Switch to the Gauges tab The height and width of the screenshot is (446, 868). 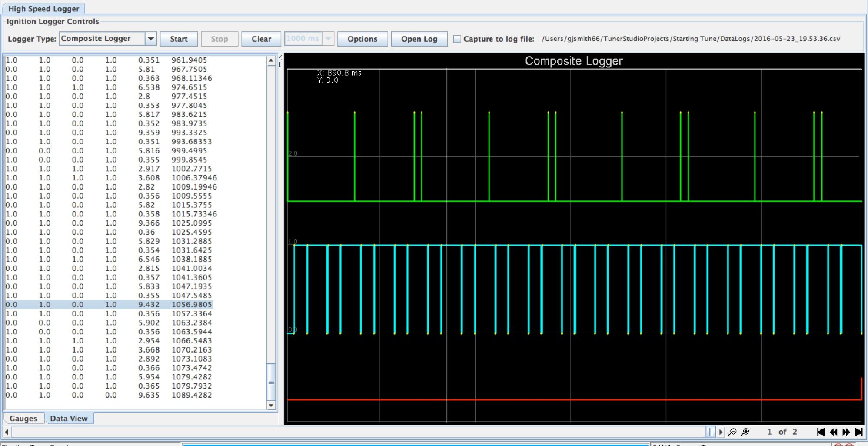coord(23,418)
